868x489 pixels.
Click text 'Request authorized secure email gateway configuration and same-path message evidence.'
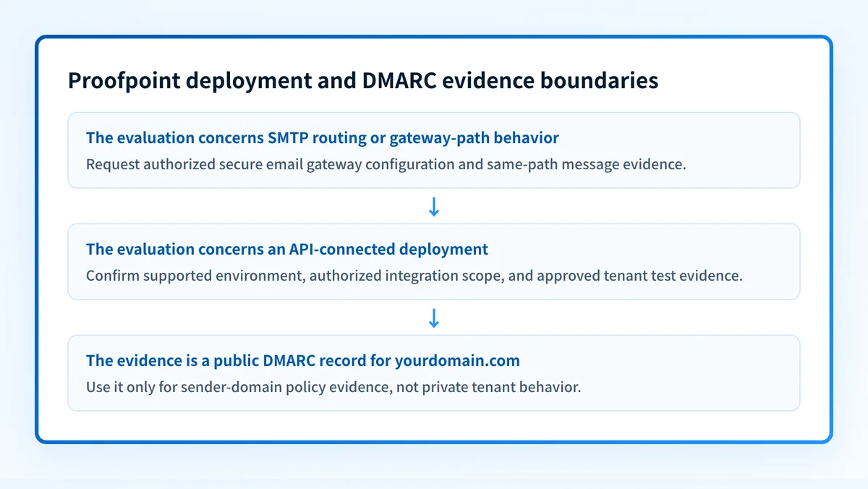point(386,164)
